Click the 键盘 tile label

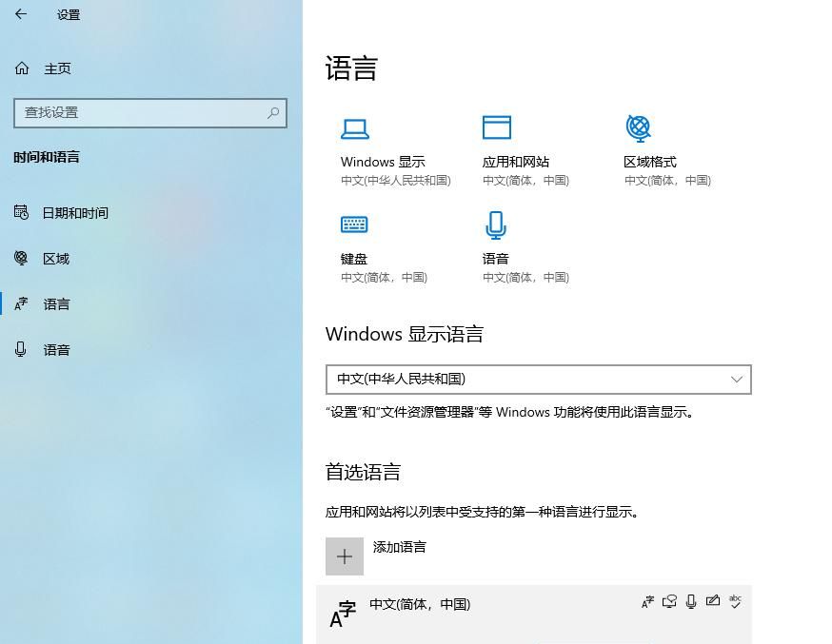pos(354,259)
